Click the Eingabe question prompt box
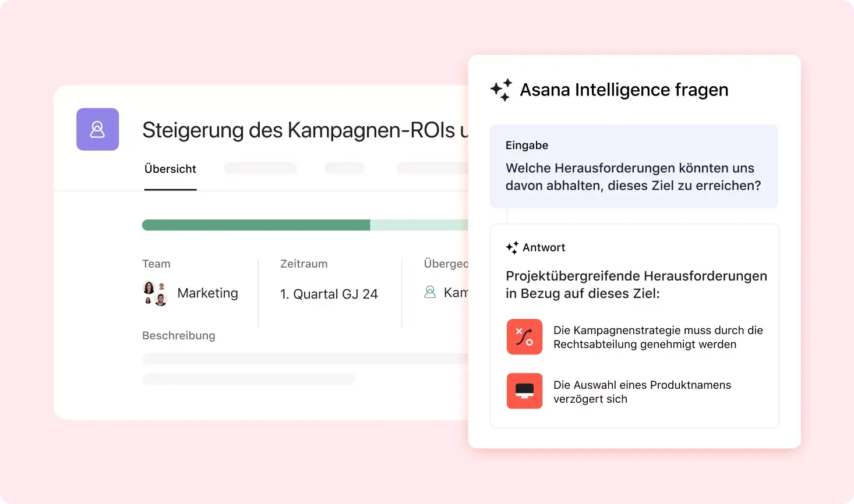 pos(634,166)
